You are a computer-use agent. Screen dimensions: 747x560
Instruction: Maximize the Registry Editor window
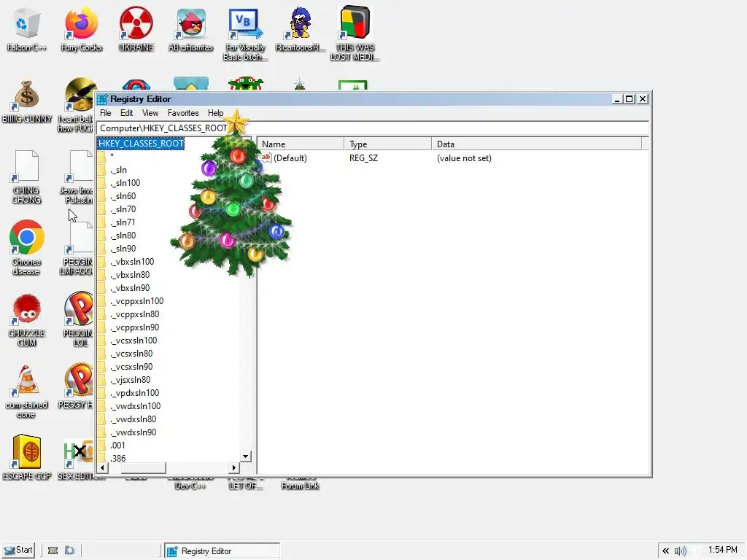point(630,99)
